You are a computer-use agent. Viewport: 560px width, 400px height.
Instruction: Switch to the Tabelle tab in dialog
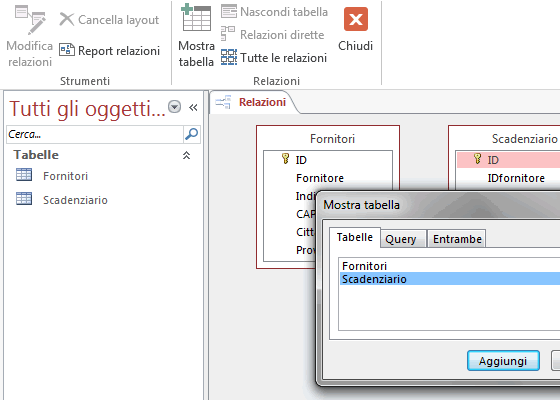point(355,237)
